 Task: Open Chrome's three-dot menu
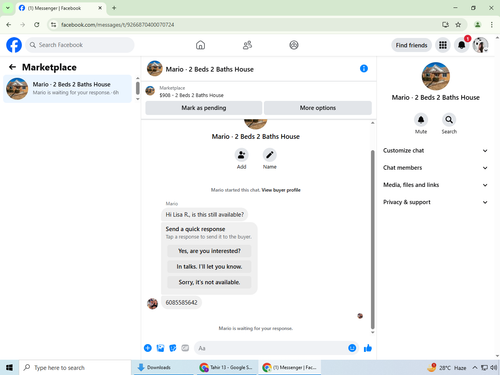click(x=492, y=25)
